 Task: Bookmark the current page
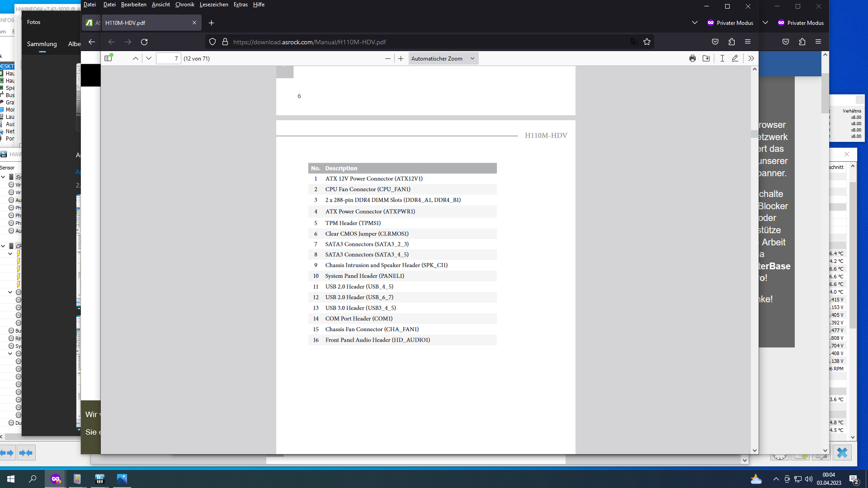(x=646, y=42)
